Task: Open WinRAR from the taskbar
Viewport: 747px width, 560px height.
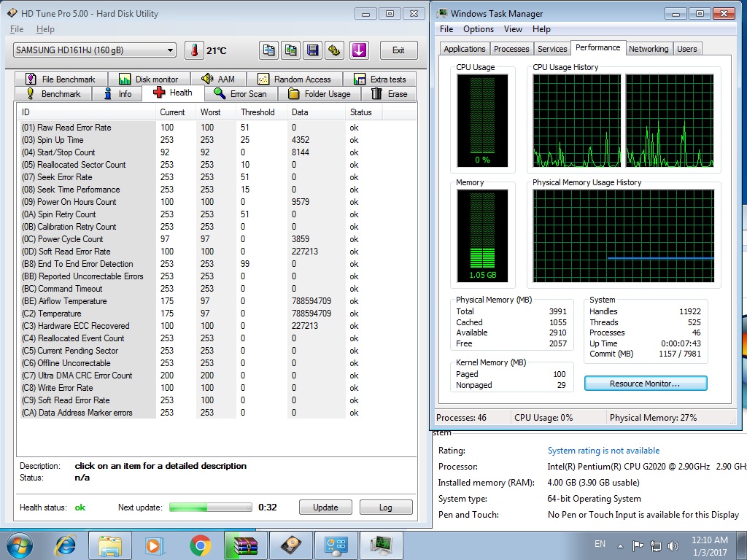Action: (245, 545)
